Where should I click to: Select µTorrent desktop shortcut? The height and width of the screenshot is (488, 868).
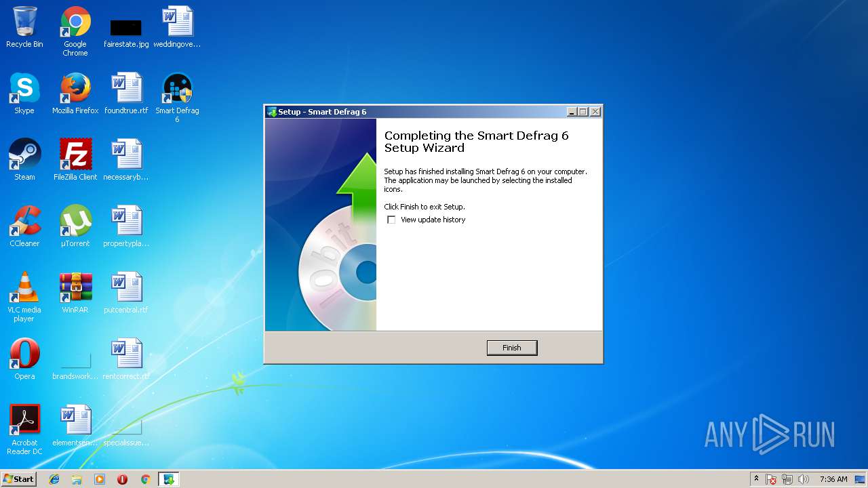[x=75, y=226]
